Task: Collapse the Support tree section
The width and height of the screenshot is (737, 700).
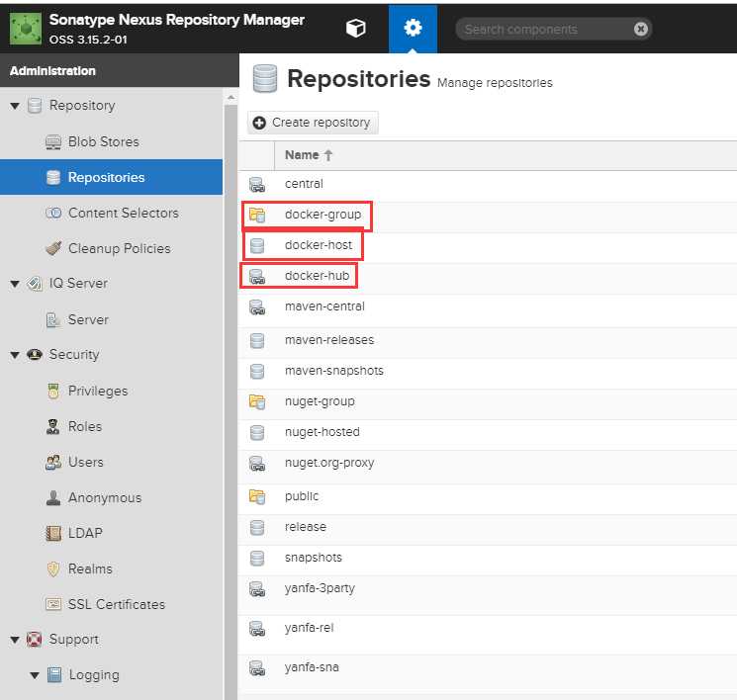Action: (x=15, y=640)
